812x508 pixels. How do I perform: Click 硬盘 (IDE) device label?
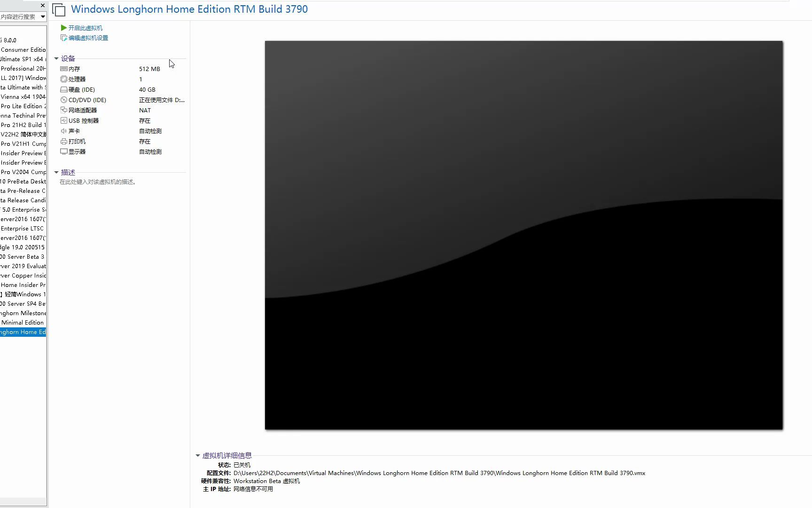pyautogui.click(x=82, y=89)
